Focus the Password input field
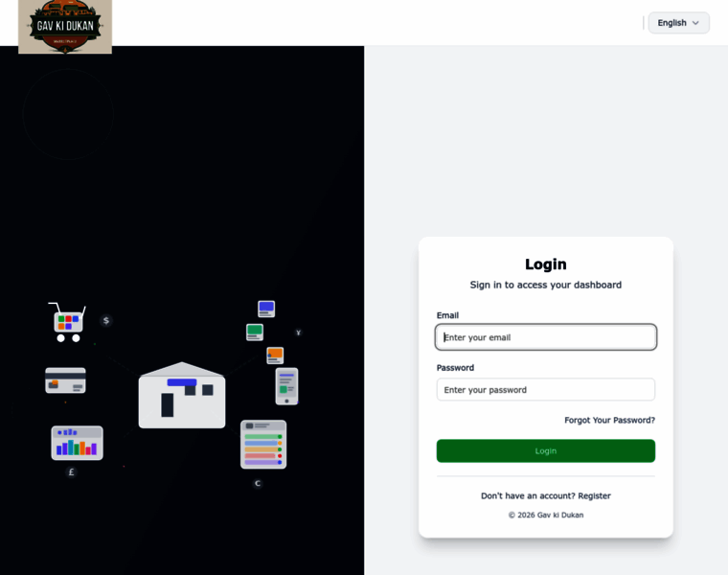 pos(546,390)
